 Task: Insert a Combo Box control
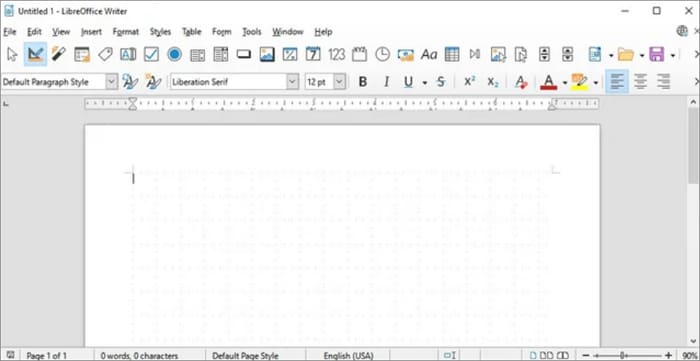pos(221,54)
